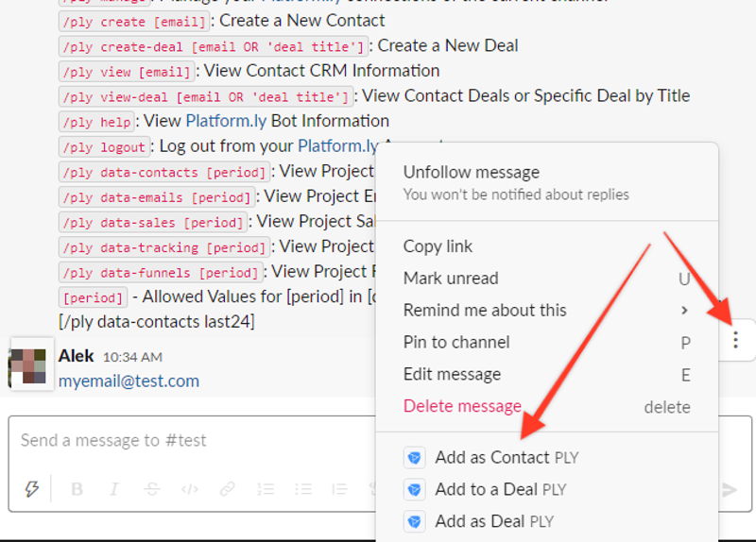756x542 pixels.
Task: Toggle italic formatting in composer
Action: coord(113,489)
